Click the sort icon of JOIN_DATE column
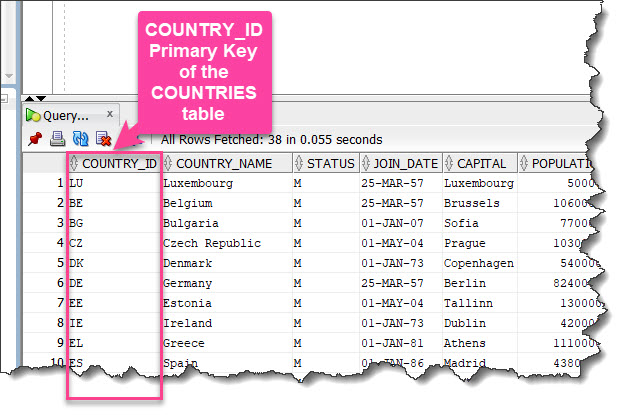 [x=365, y=163]
